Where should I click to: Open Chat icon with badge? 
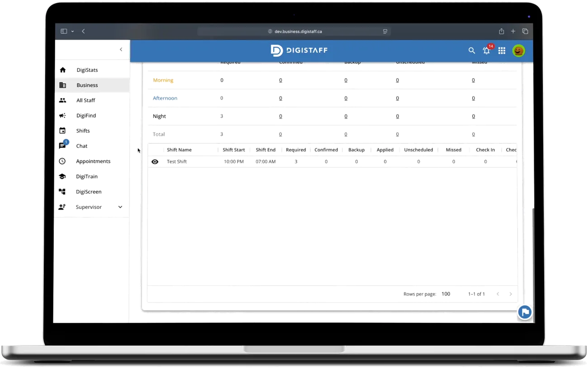[63, 145]
